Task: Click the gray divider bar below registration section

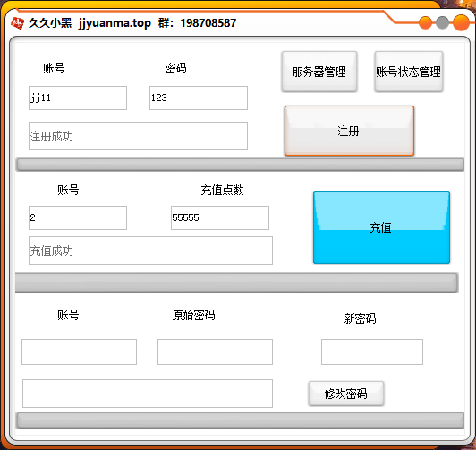Action: tap(240, 165)
